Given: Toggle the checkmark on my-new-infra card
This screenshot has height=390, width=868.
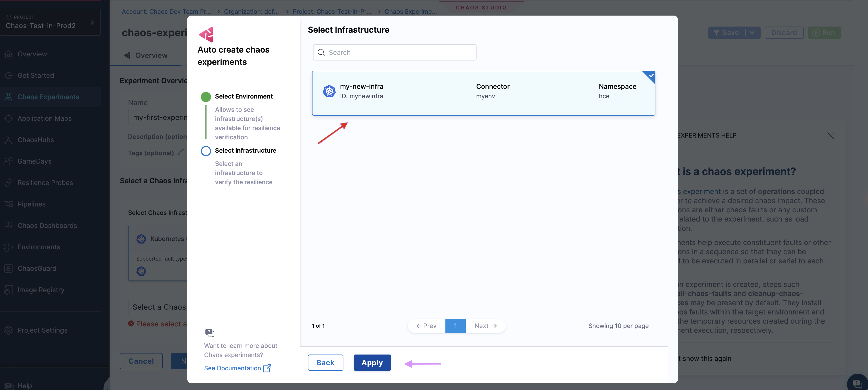Looking at the screenshot, I should pyautogui.click(x=651, y=75).
